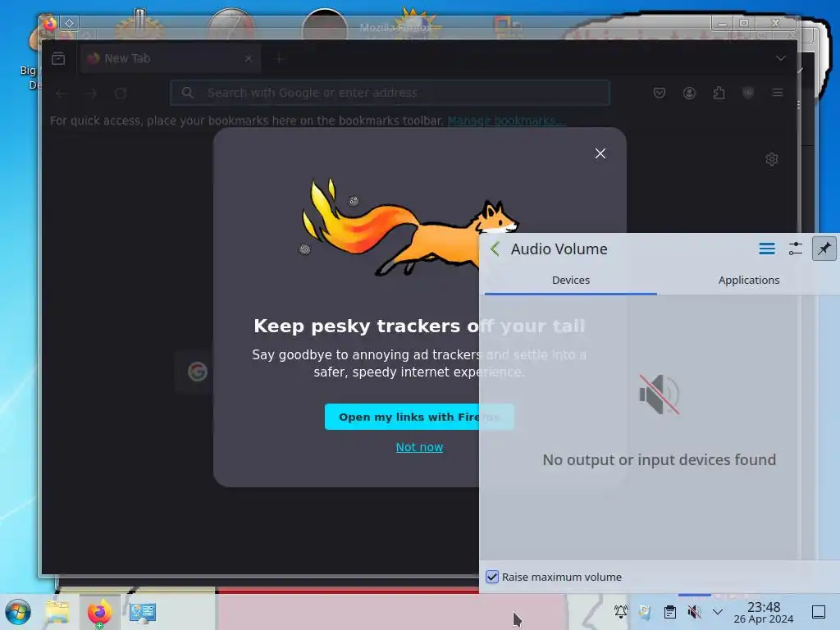Viewport: 840px width, 630px height.
Task: Open the Save to Pocket icon
Action: tap(660, 94)
